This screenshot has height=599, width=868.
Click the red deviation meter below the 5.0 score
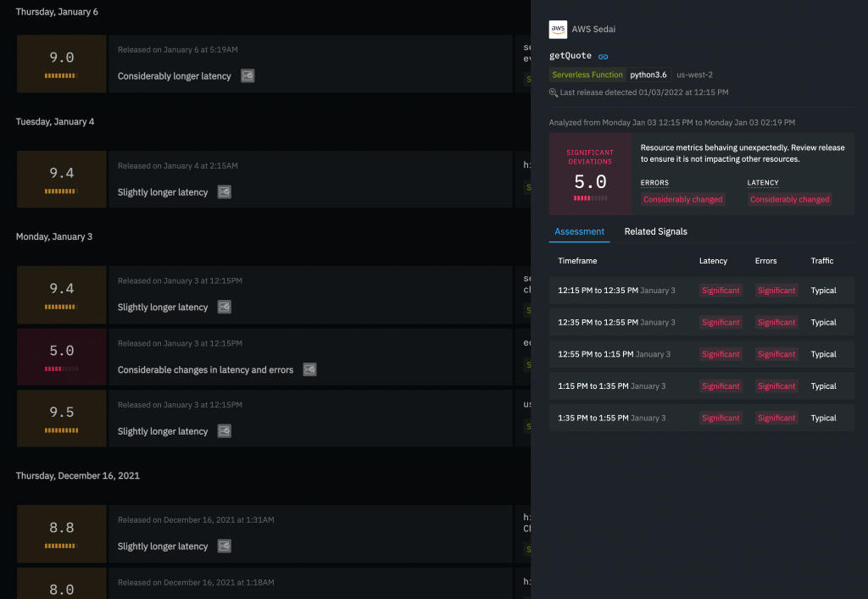pos(590,197)
